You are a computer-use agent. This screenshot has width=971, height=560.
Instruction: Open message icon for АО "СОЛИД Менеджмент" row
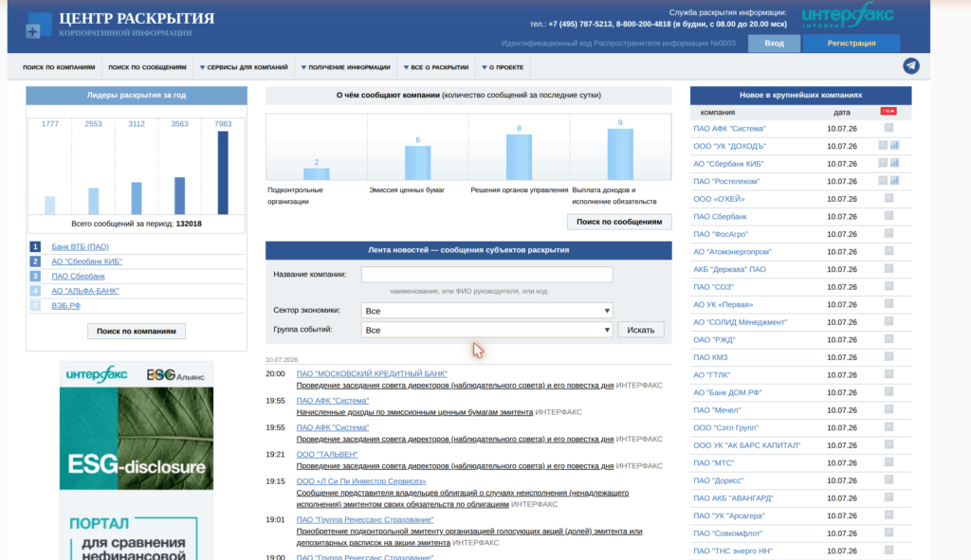click(x=889, y=321)
